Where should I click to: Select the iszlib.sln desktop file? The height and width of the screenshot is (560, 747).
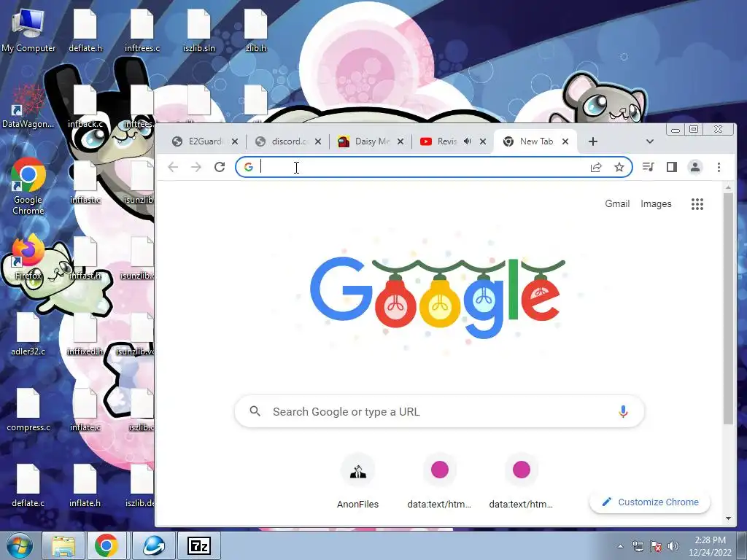[x=199, y=31]
